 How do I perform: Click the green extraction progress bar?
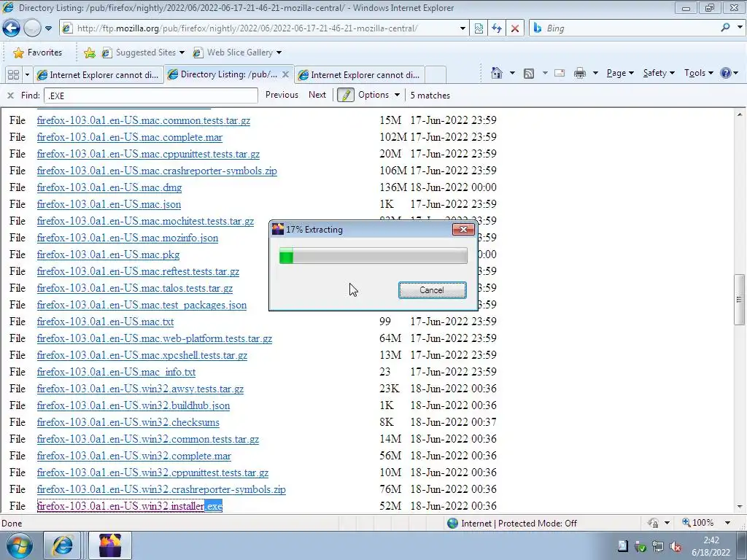(373, 256)
